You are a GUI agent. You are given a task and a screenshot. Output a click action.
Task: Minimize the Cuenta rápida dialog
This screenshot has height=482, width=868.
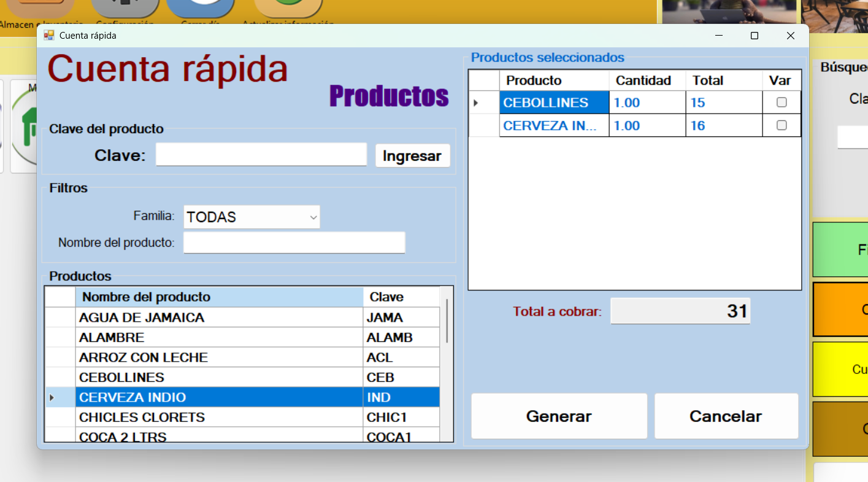(x=718, y=36)
